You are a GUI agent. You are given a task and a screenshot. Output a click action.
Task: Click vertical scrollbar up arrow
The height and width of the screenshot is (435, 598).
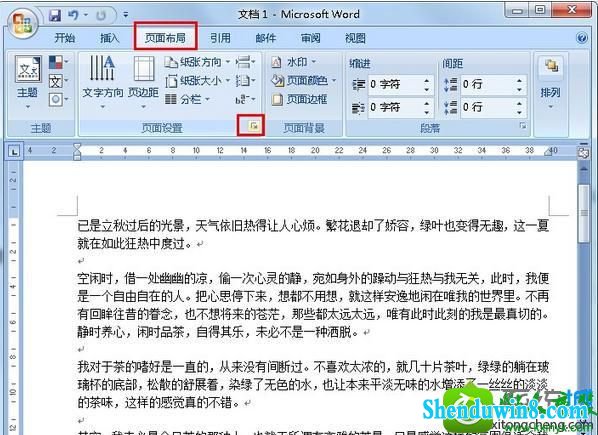(584, 169)
